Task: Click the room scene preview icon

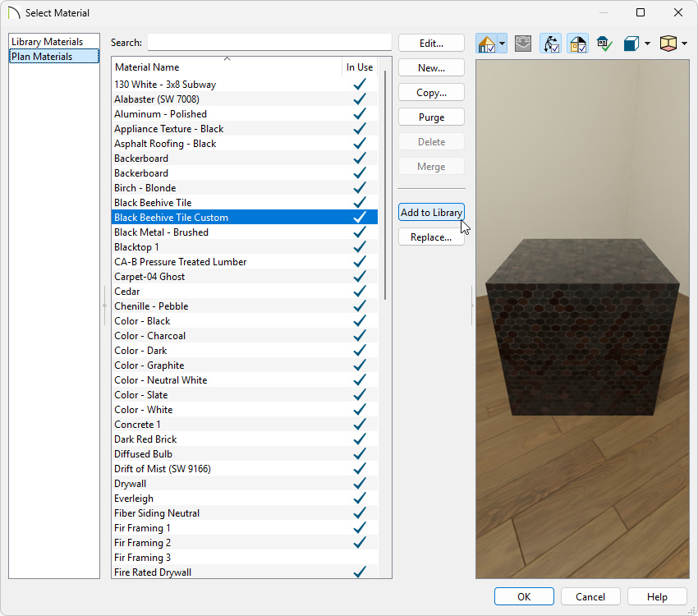Action: click(669, 44)
